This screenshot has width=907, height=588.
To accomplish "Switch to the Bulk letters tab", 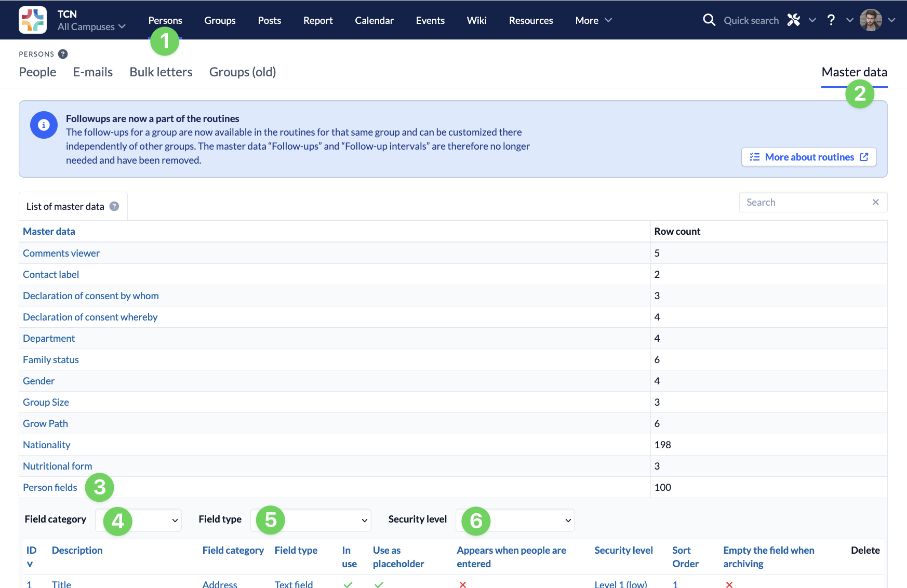I will pyautogui.click(x=161, y=72).
